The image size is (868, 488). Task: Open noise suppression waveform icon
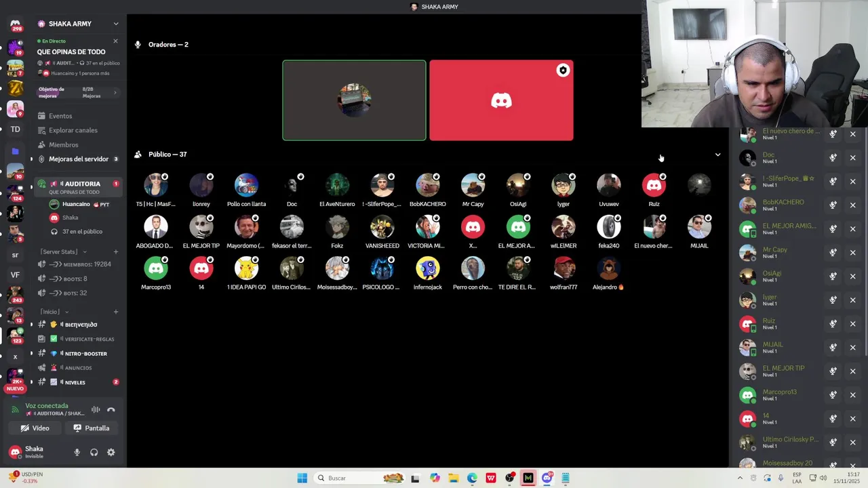[x=96, y=409]
